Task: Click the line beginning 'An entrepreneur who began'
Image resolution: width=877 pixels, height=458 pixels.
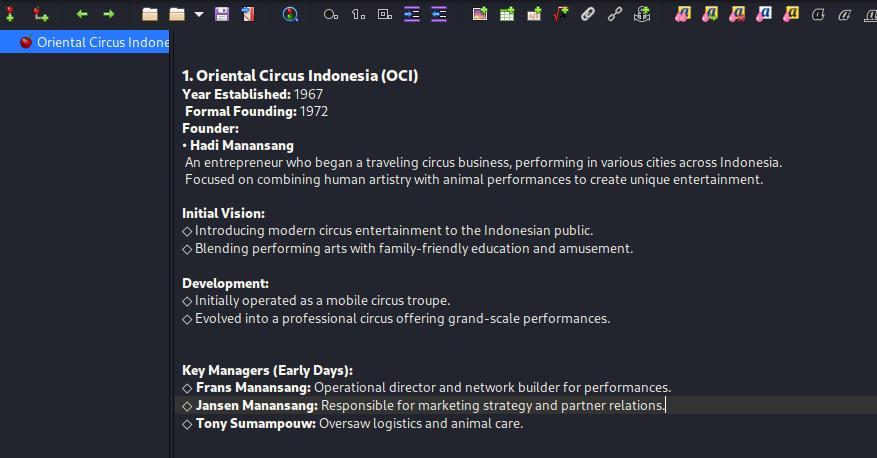Action: point(483,163)
